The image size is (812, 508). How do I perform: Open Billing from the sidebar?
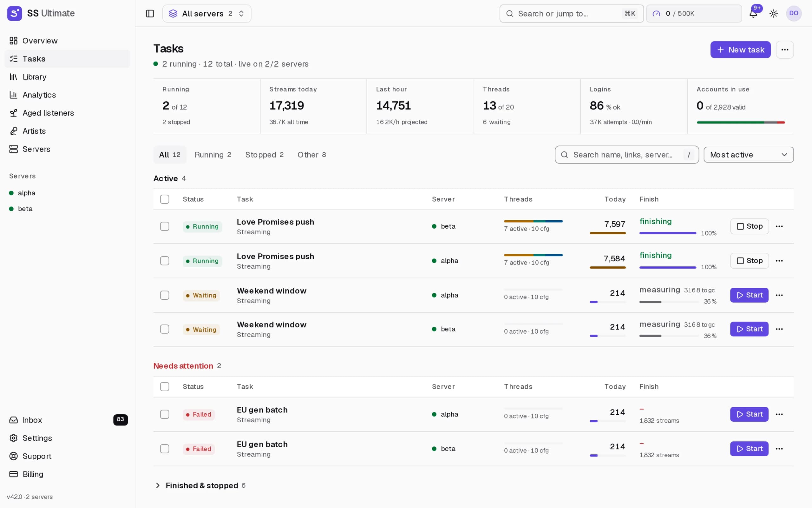[x=67, y=474]
